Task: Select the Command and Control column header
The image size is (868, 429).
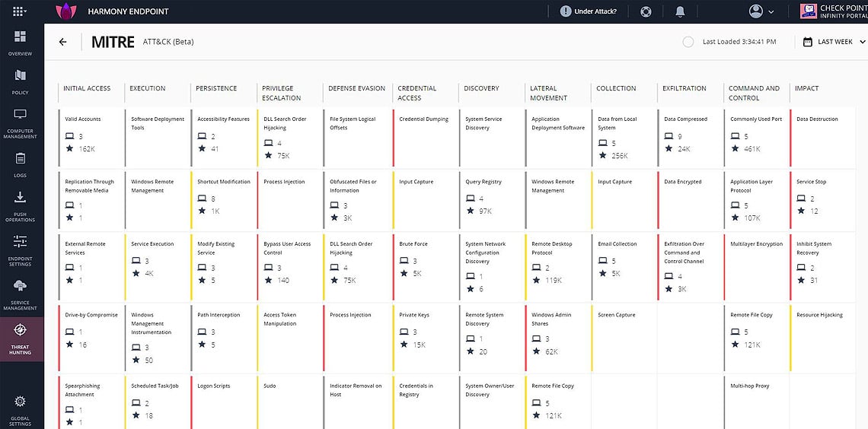Action: 754,93
